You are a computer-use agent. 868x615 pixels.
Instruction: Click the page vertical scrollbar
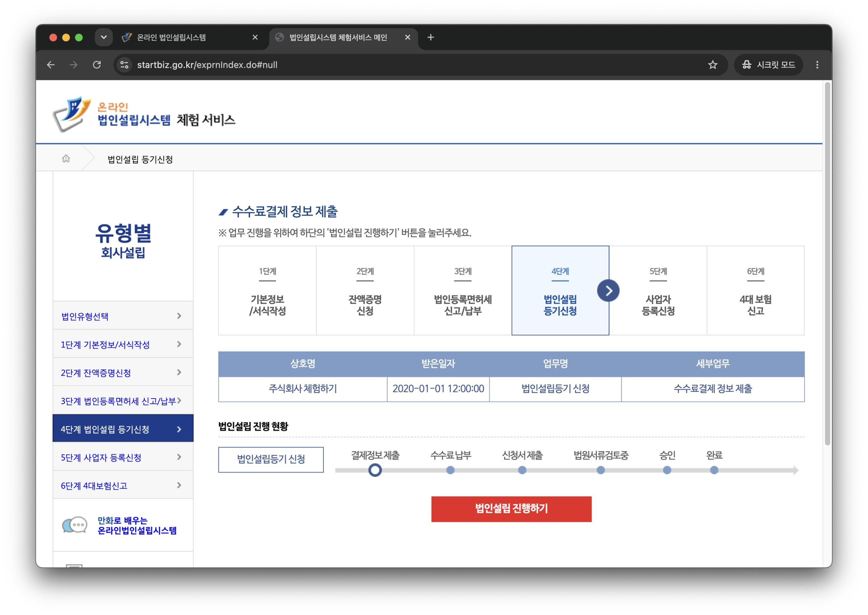(x=828, y=264)
